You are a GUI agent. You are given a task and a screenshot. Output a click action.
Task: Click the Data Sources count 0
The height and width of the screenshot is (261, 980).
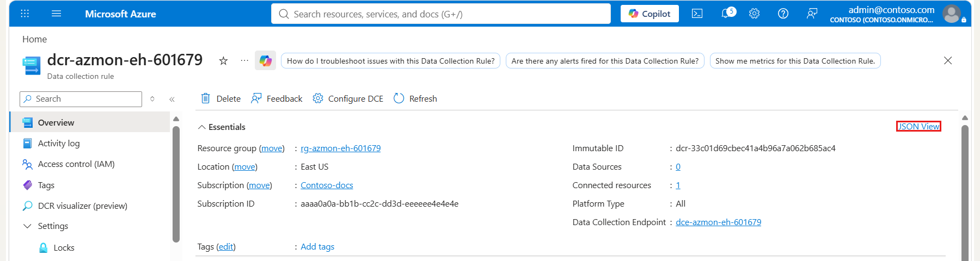click(x=678, y=166)
